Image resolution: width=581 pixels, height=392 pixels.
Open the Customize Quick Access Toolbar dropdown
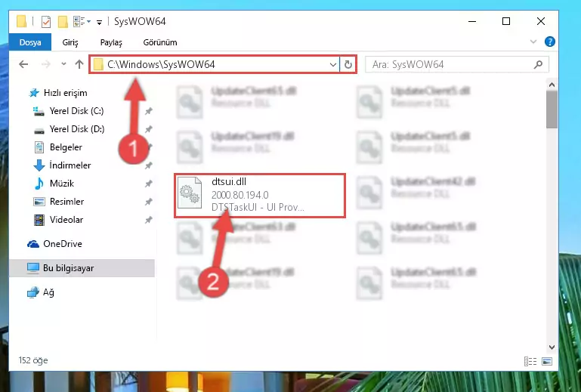[99, 23]
